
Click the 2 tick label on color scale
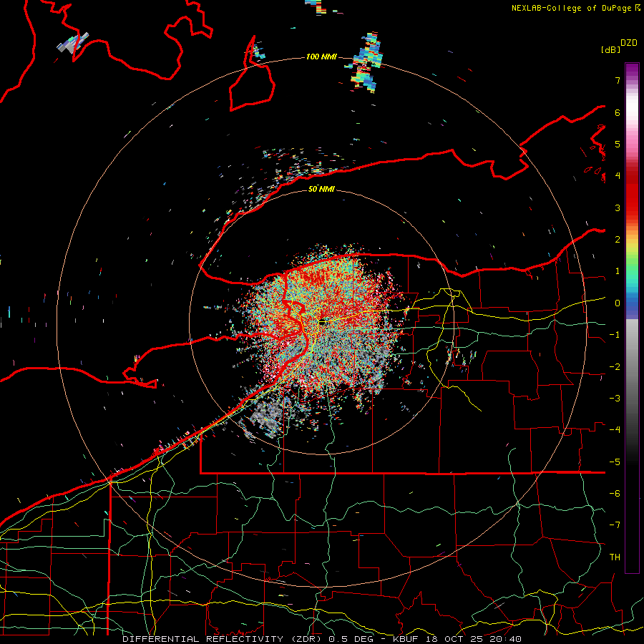(x=618, y=240)
